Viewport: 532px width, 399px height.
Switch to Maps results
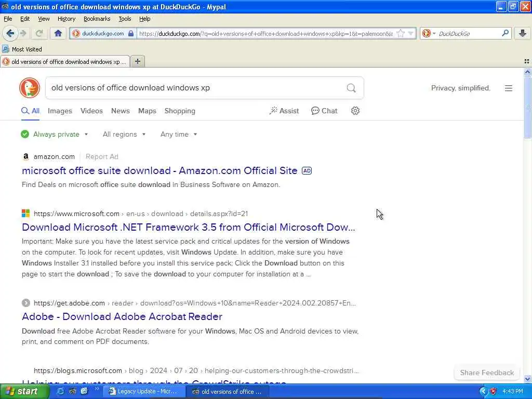147,111
